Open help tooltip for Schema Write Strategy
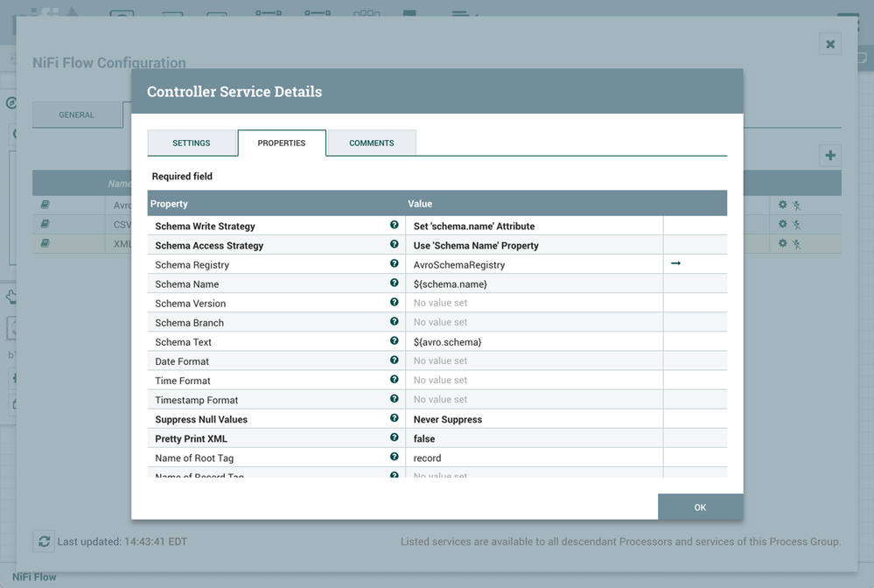The width and height of the screenshot is (874, 588). [393, 226]
